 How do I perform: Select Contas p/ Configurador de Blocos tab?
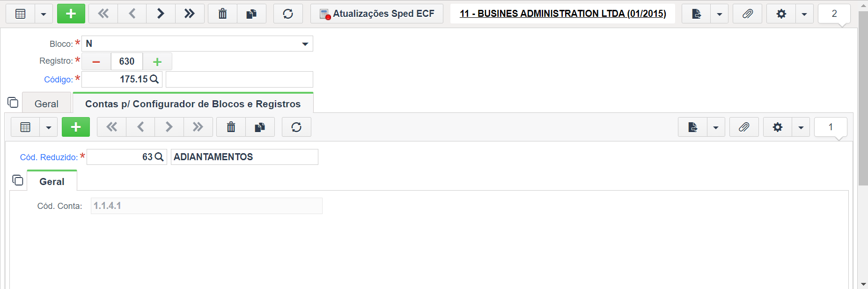pyautogui.click(x=193, y=104)
